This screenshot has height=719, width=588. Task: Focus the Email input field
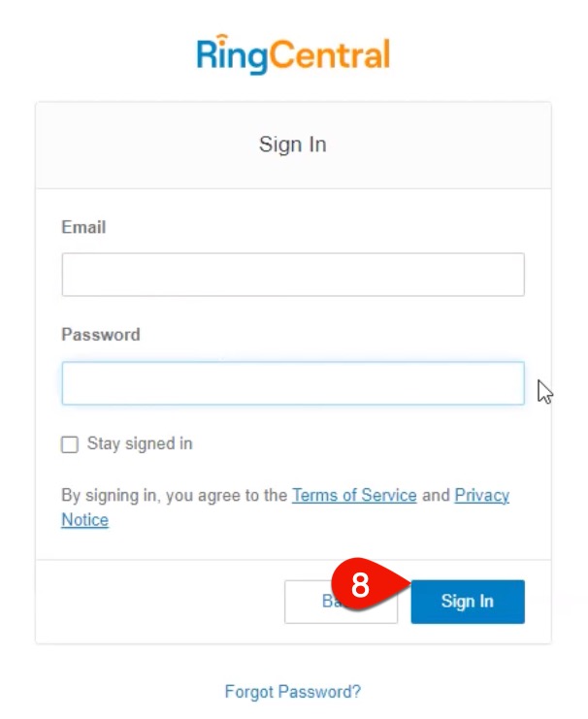click(x=293, y=275)
